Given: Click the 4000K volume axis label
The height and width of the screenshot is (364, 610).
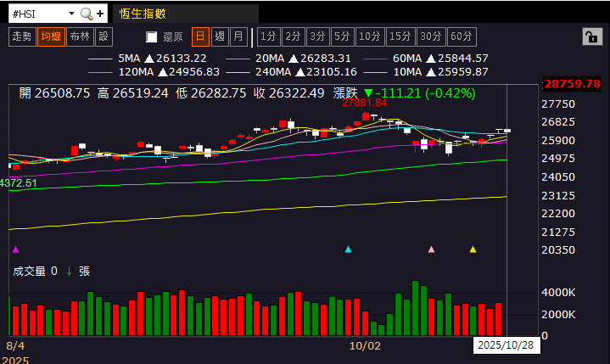Looking at the screenshot, I should click(x=558, y=293).
